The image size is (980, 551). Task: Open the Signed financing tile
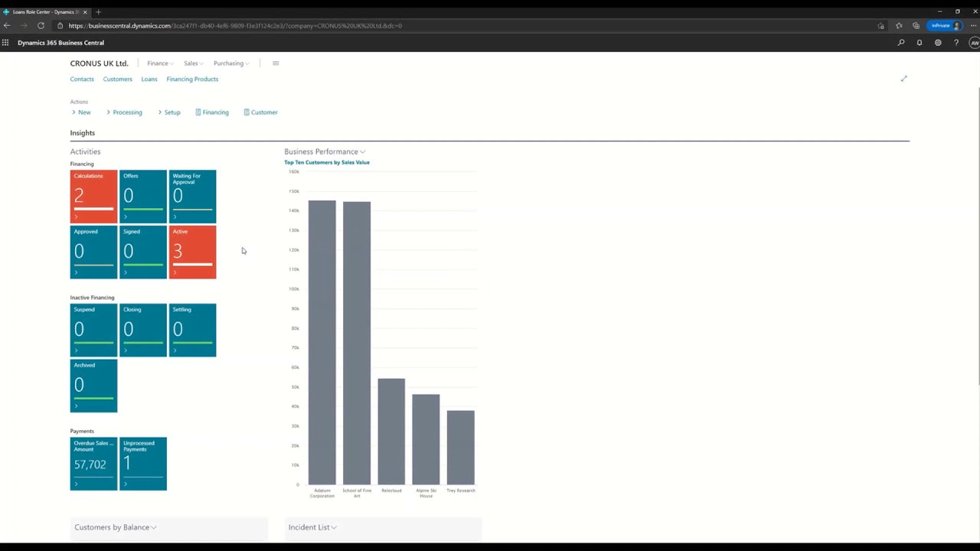coord(143,252)
